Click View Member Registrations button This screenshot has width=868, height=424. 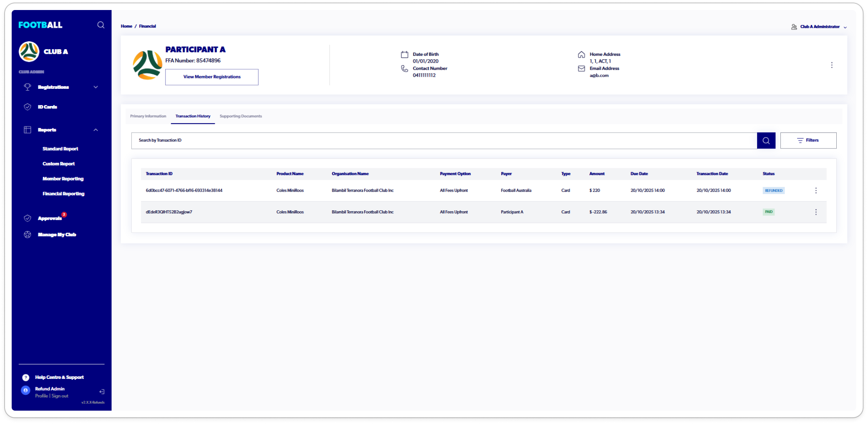coord(212,77)
